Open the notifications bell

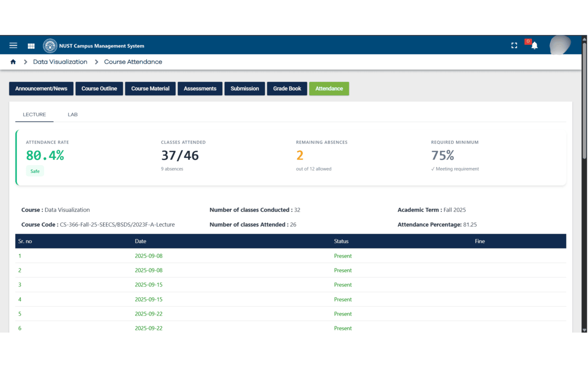[x=534, y=46]
